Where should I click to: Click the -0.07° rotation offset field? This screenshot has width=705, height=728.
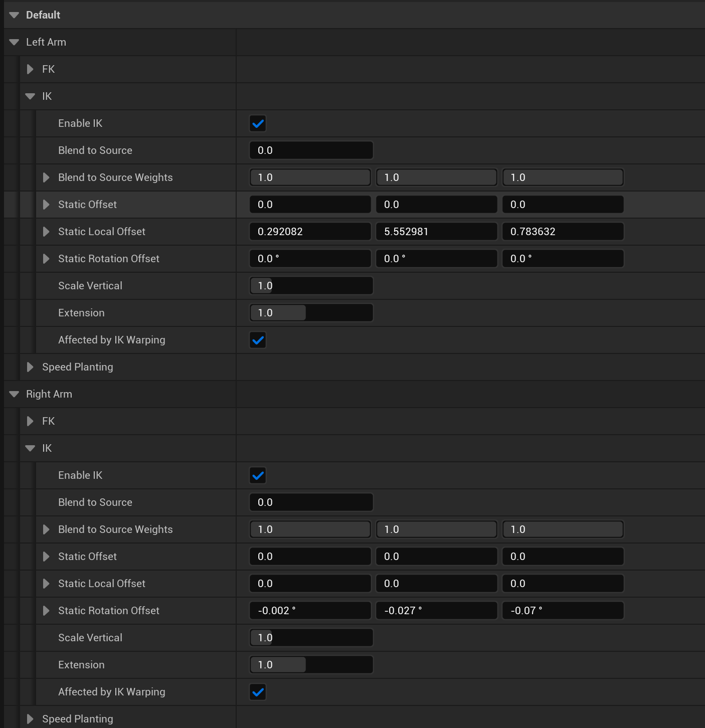pyautogui.click(x=563, y=611)
